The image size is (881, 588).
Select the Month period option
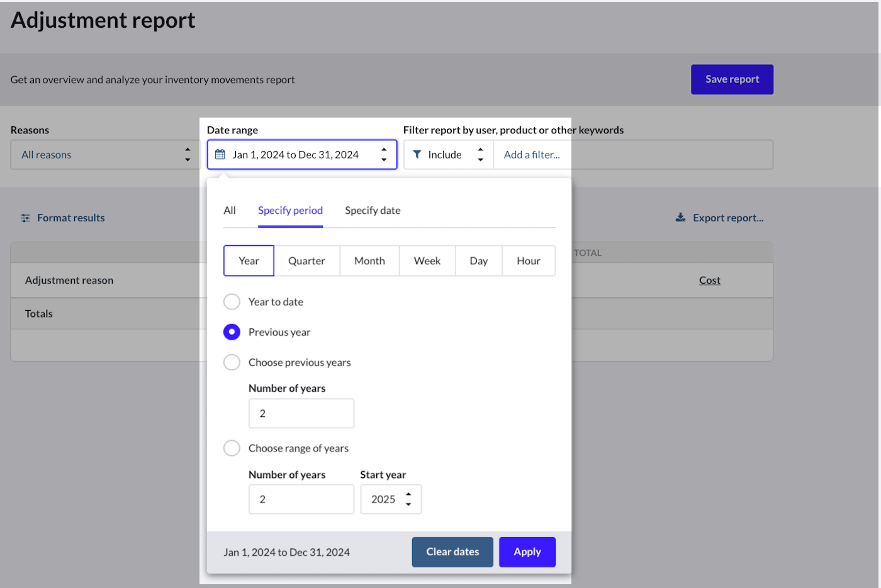click(369, 261)
